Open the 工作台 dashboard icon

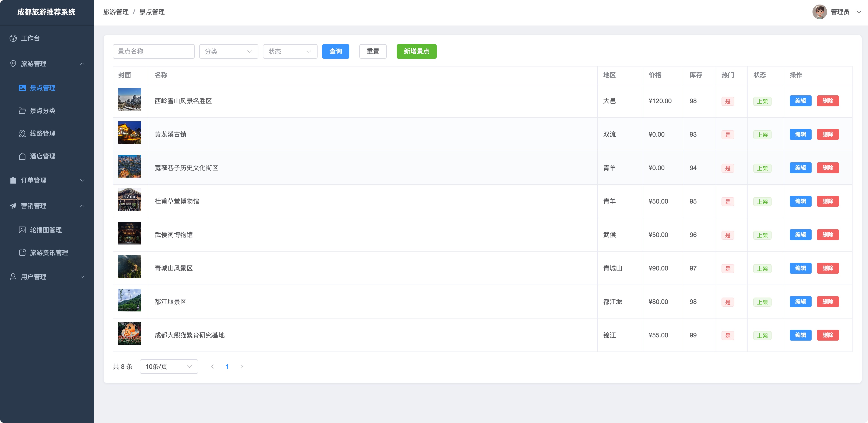13,38
